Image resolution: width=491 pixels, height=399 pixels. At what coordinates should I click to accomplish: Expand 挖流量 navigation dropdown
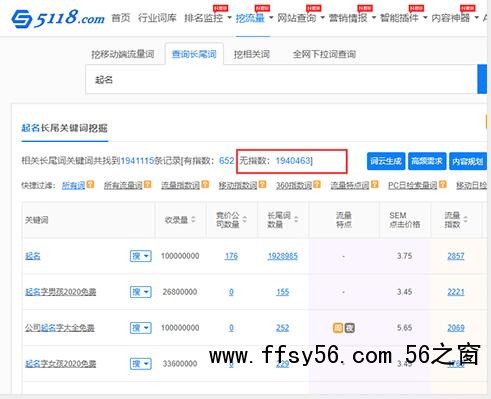(271, 18)
